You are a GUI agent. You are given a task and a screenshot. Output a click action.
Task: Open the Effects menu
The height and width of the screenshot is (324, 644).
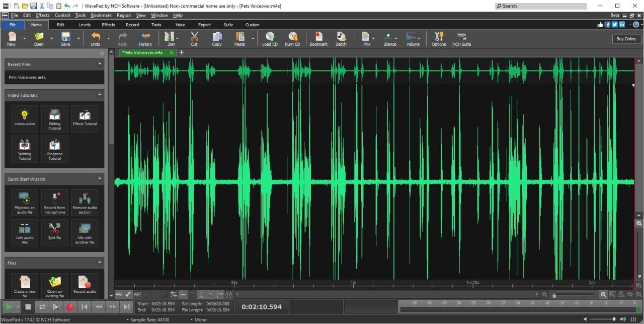42,15
